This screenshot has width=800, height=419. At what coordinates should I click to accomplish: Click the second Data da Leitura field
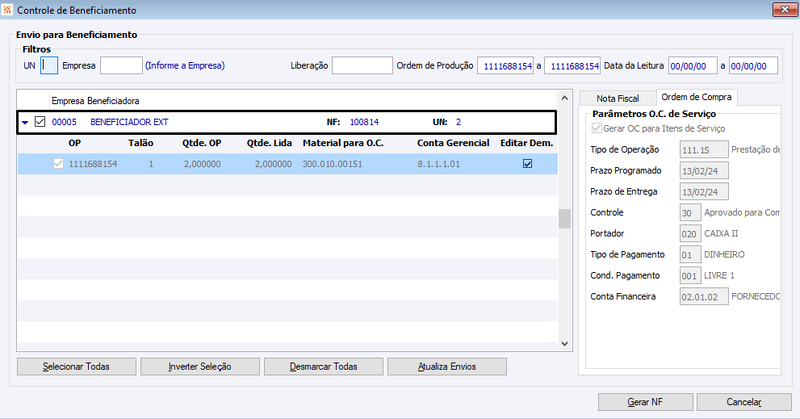click(x=753, y=66)
